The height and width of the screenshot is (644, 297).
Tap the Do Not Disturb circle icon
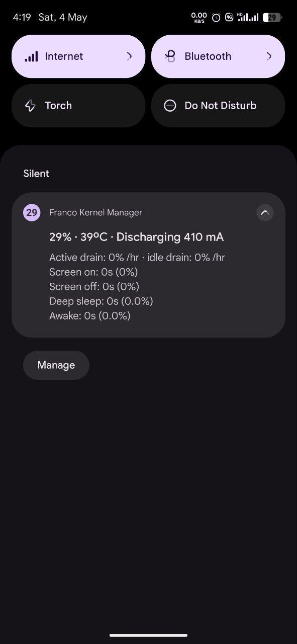tap(170, 106)
